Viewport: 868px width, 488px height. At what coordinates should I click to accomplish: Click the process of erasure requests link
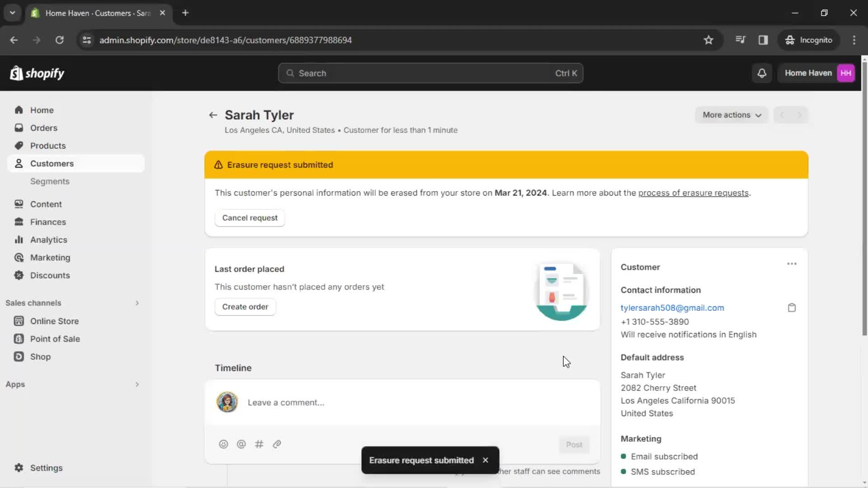coord(693,192)
